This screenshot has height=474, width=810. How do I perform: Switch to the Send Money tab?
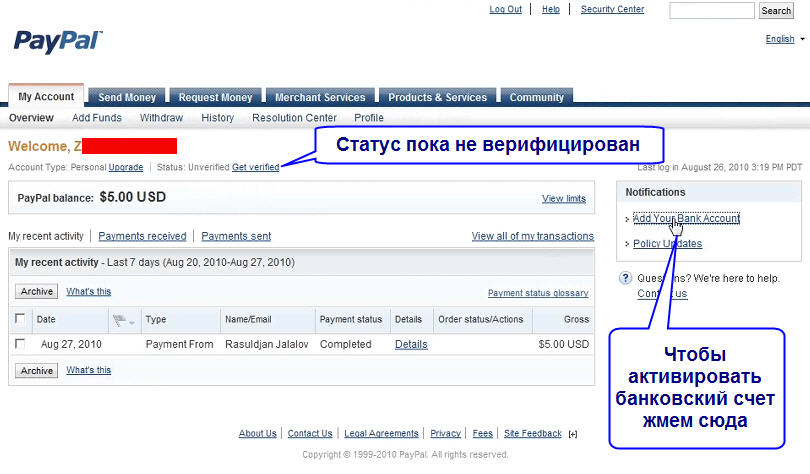click(127, 97)
